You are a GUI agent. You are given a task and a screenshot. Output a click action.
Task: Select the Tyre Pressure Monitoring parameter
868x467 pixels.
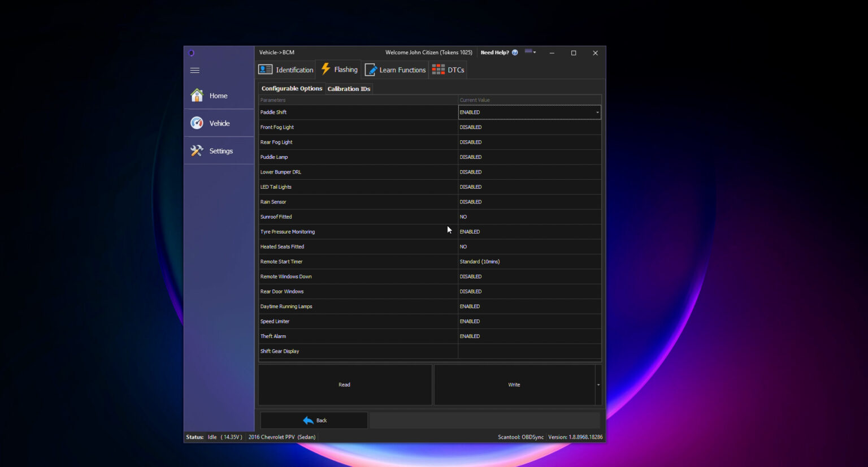click(358, 232)
